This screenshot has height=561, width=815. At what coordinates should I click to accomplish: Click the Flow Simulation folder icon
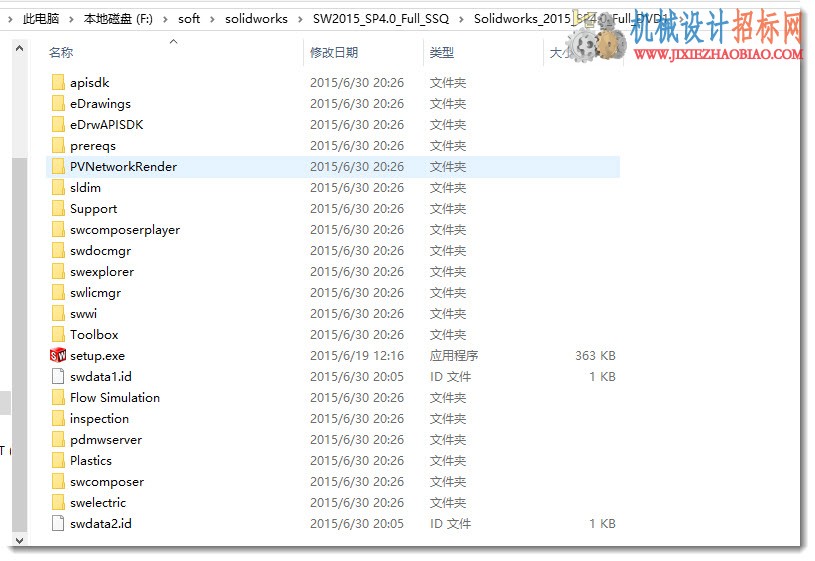click(58, 397)
